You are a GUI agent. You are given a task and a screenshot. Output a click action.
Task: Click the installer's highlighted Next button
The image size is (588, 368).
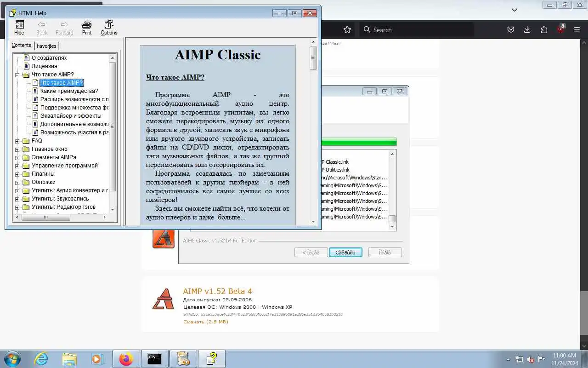tap(345, 252)
